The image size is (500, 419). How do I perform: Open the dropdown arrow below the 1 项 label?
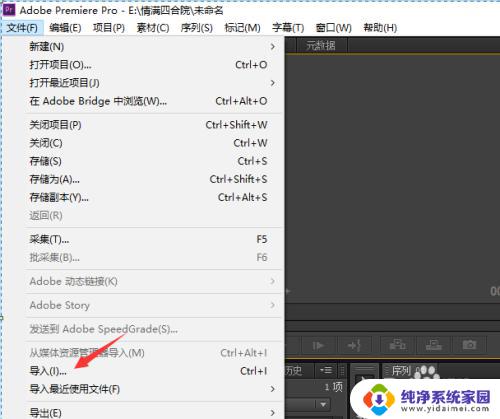[323, 404]
